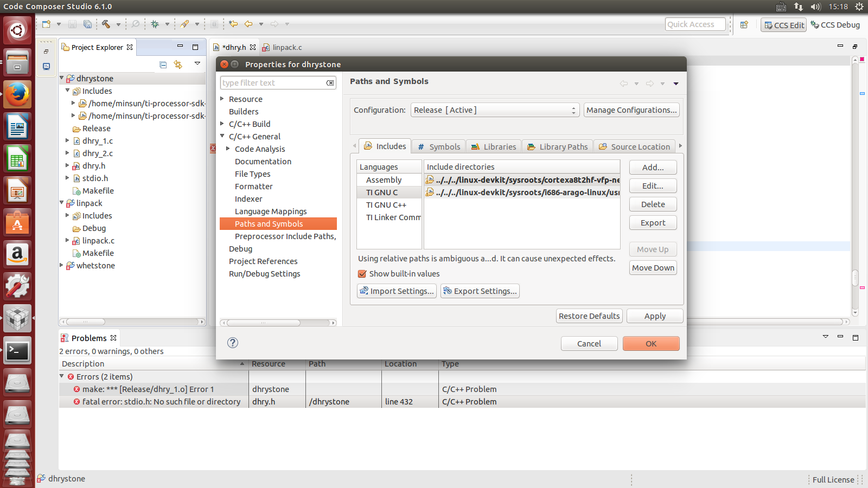Click the sound volume indicator
Viewport: 868px width, 488px height.
pos(815,7)
